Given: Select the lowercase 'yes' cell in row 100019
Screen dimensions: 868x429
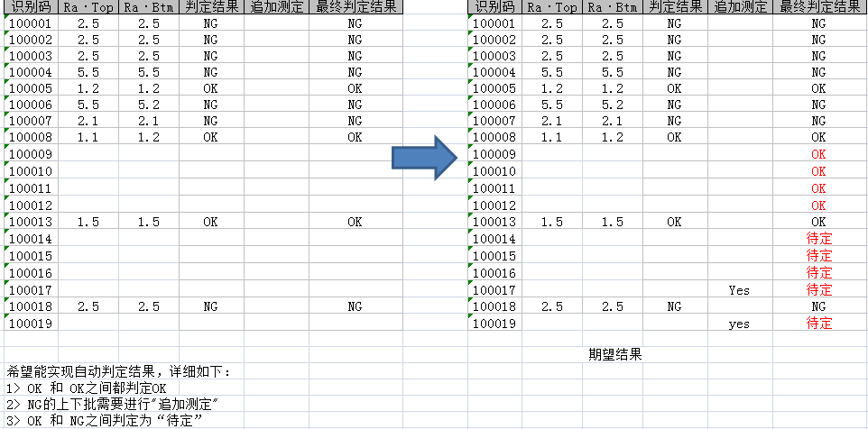Looking at the screenshot, I should coord(739,324).
